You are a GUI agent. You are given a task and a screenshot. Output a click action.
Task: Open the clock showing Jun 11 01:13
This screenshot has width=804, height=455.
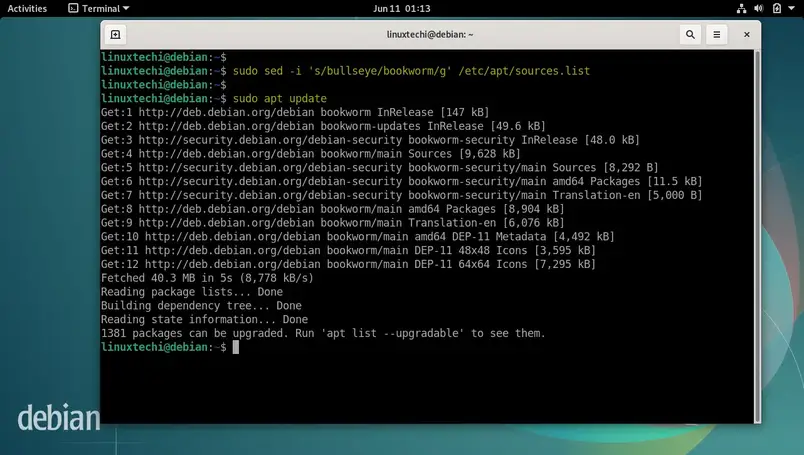401,8
